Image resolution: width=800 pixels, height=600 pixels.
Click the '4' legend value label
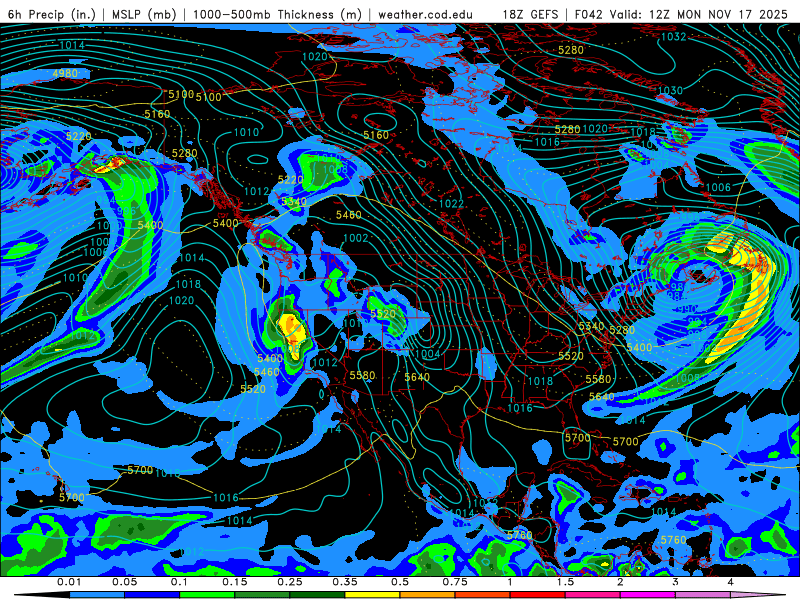pyautogui.click(x=730, y=582)
